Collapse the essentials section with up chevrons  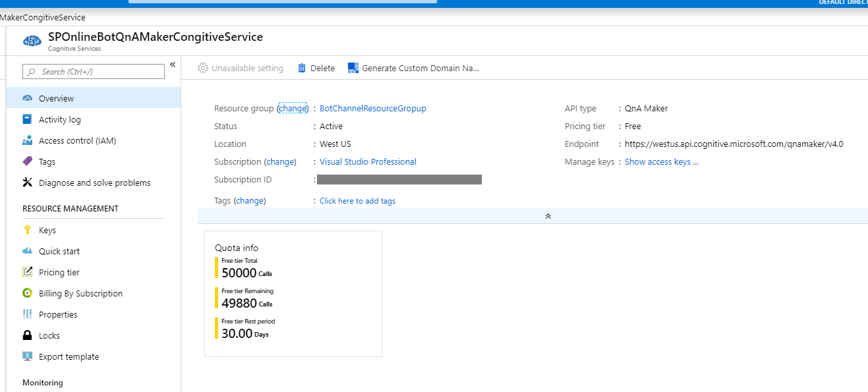pyautogui.click(x=548, y=216)
